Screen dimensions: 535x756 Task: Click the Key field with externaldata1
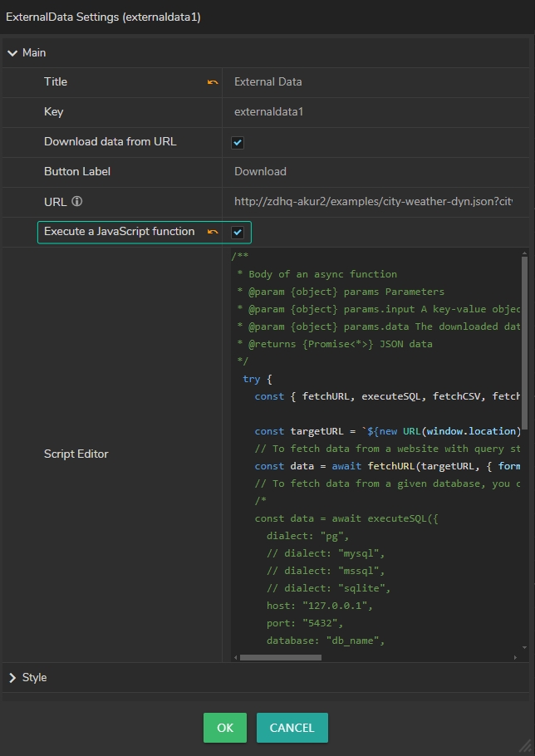pos(374,112)
